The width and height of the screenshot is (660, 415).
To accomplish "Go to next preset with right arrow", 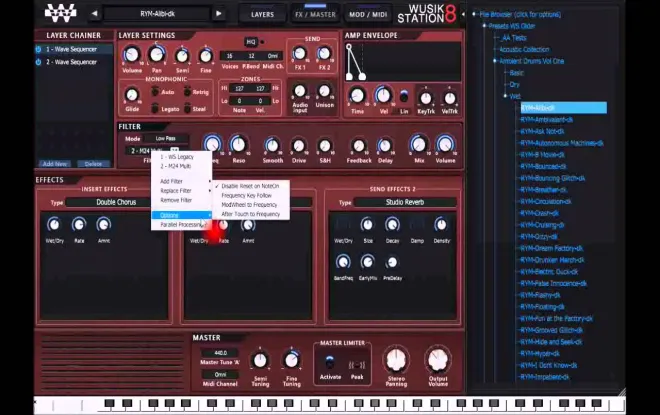I will 218,13.
